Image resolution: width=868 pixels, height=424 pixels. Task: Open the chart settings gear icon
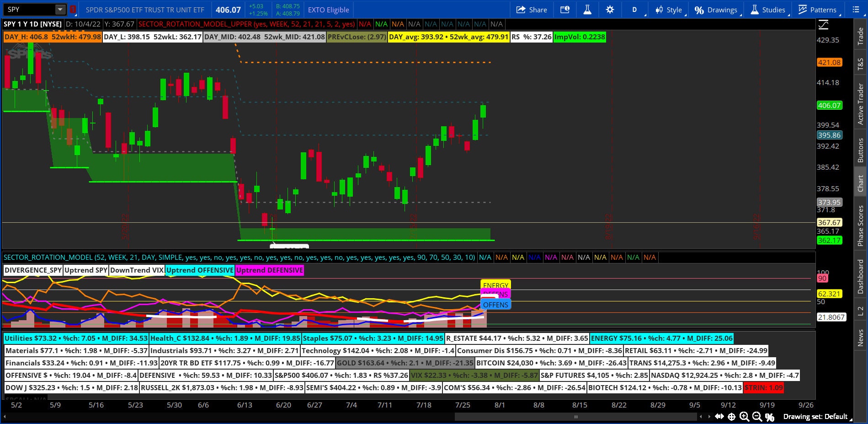[x=610, y=10]
